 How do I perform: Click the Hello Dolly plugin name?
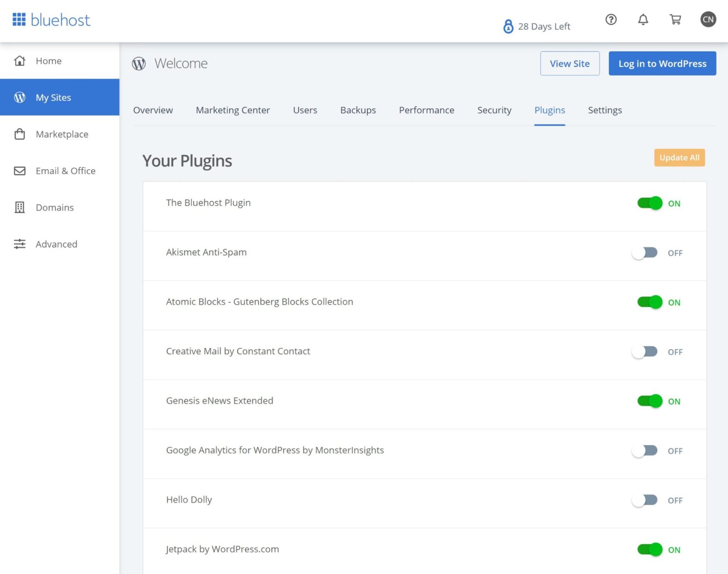(x=189, y=500)
